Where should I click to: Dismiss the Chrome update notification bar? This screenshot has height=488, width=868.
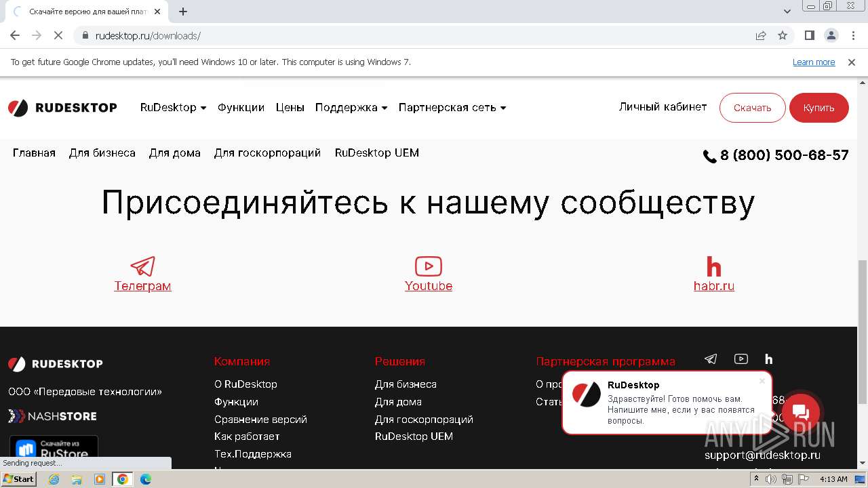click(x=852, y=62)
